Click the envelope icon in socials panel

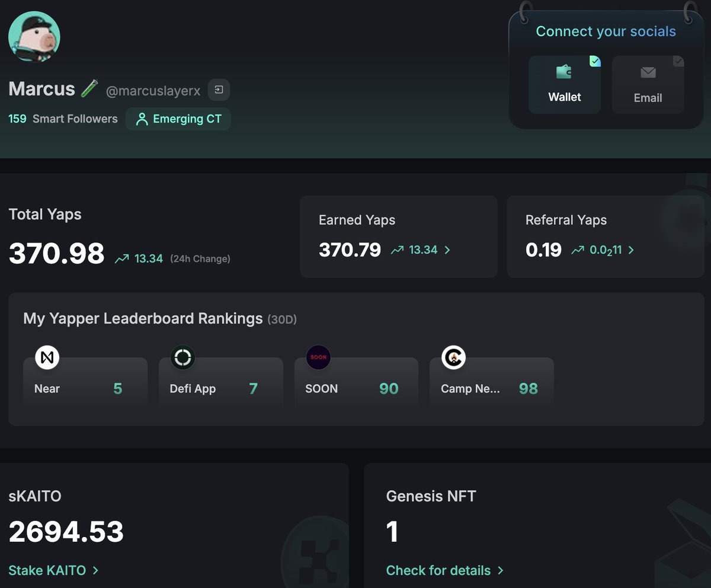pyautogui.click(x=648, y=73)
